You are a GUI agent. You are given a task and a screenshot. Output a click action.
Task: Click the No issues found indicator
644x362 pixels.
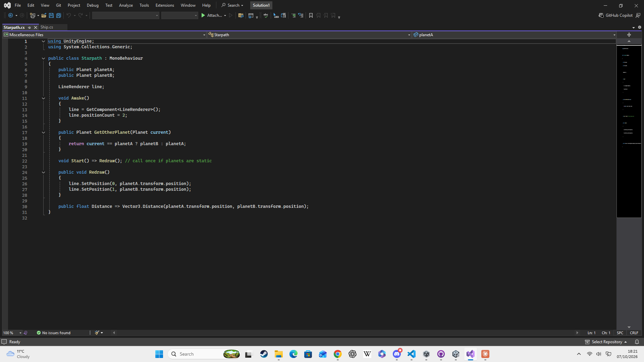click(x=54, y=333)
